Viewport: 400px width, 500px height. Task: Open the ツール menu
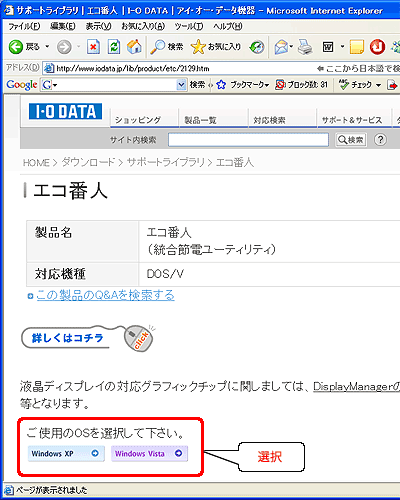point(189,26)
